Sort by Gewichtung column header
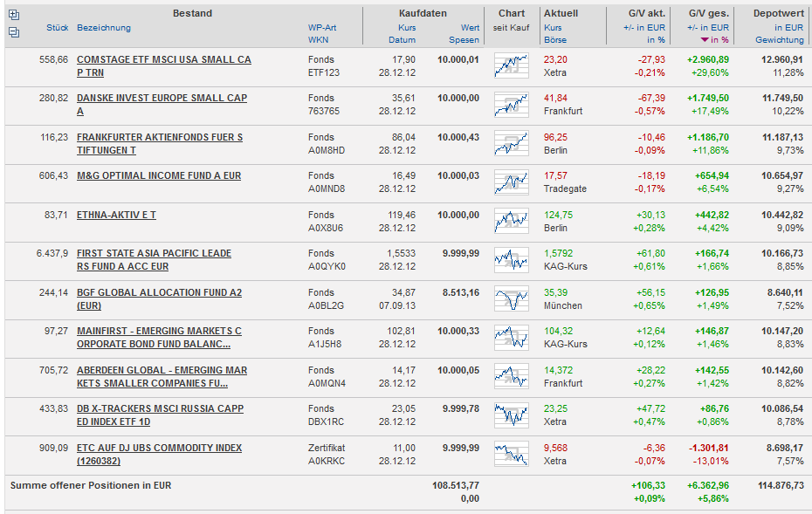Image resolution: width=812 pixels, height=514 pixels. (780, 40)
